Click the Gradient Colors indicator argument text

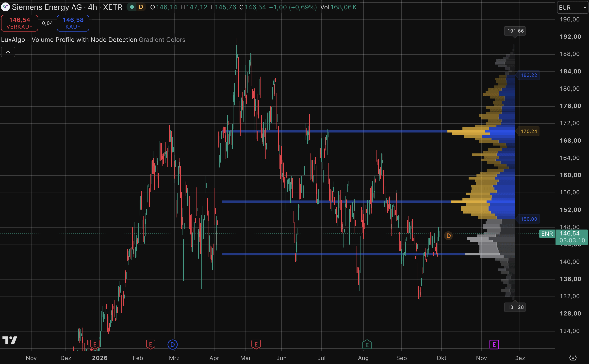point(162,40)
